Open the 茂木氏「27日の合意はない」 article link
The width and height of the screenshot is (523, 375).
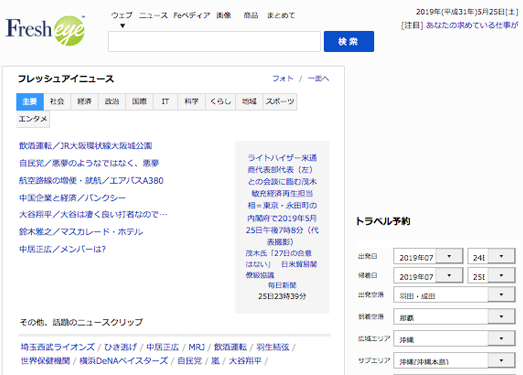pyautogui.click(x=281, y=264)
